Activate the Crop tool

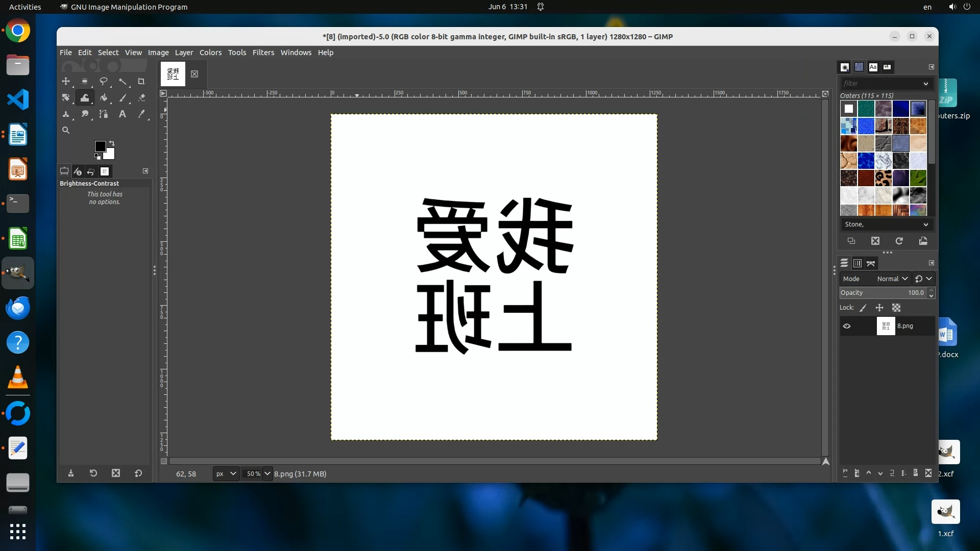pos(141,82)
